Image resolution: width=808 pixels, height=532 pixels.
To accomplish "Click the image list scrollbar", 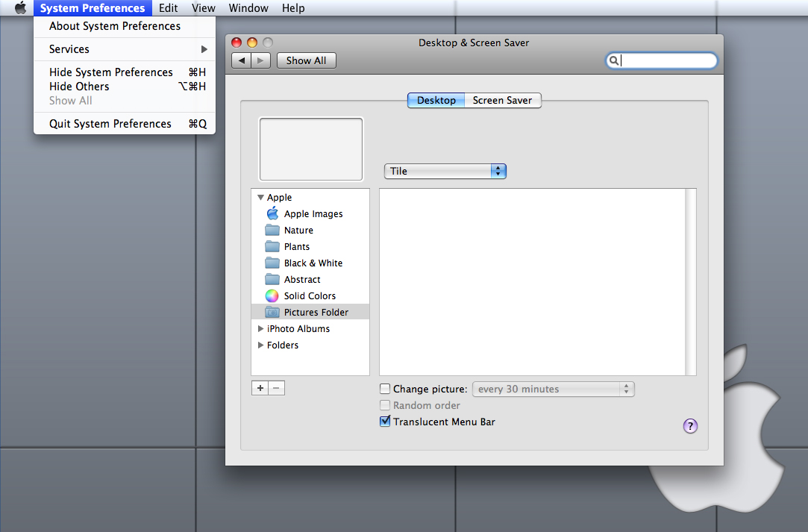I will (x=691, y=282).
